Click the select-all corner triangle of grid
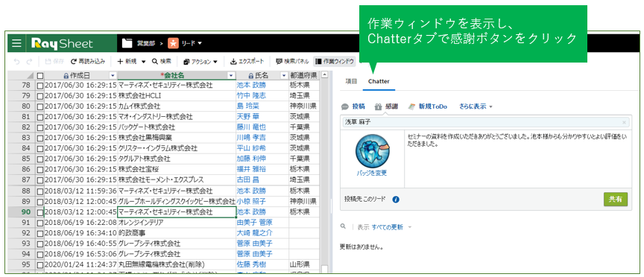 pos(30,76)
